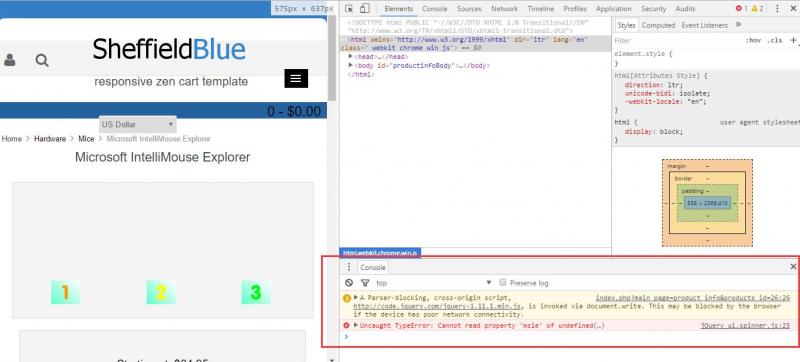The width and height of the screenshot is (800, 362).
Task: Click the user account icon
Action: pos(9,60)
